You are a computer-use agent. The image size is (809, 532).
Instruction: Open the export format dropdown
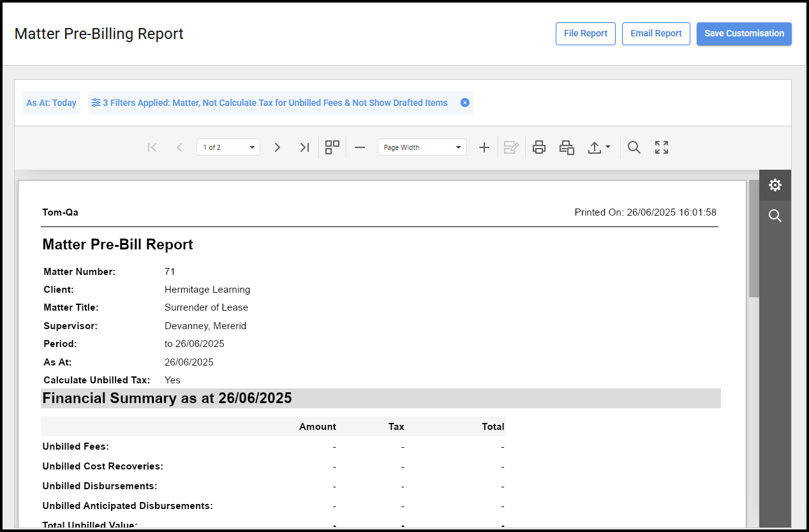598,147
